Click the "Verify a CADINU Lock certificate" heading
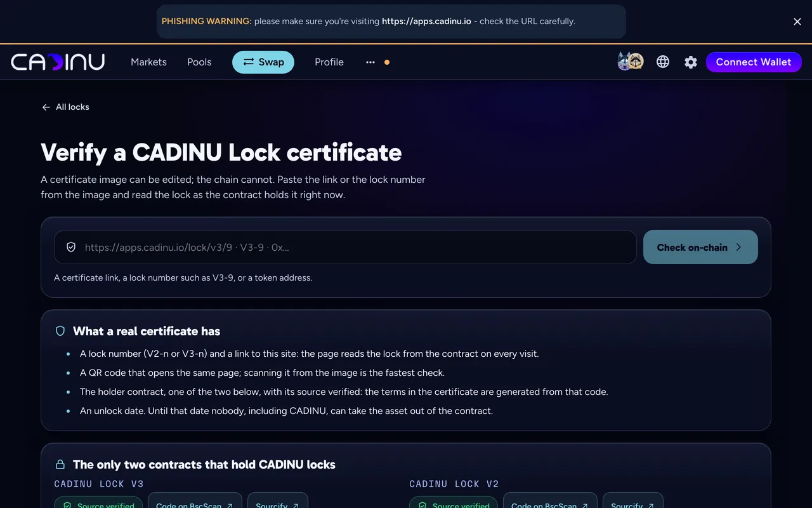The width and height of the screenshot is (812, 508). 221,152
